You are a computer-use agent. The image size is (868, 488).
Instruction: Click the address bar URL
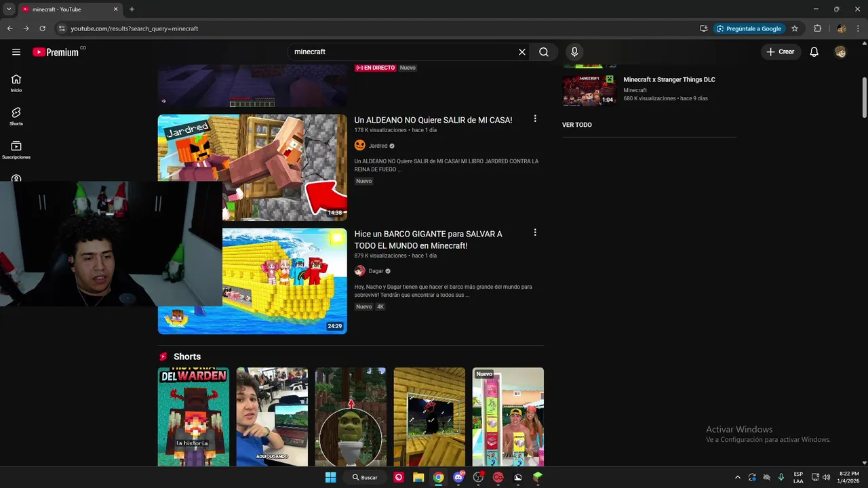pos(134,28)
